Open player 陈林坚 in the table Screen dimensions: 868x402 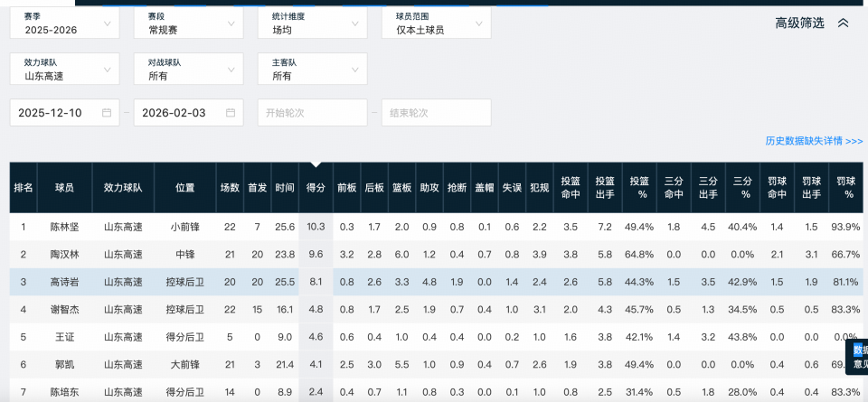tap(65, 227)
